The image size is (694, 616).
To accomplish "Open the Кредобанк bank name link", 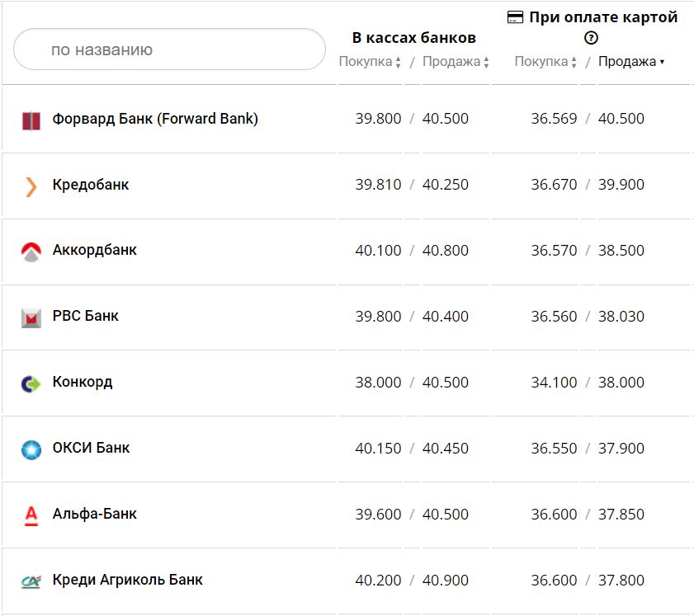I will 91,185.
